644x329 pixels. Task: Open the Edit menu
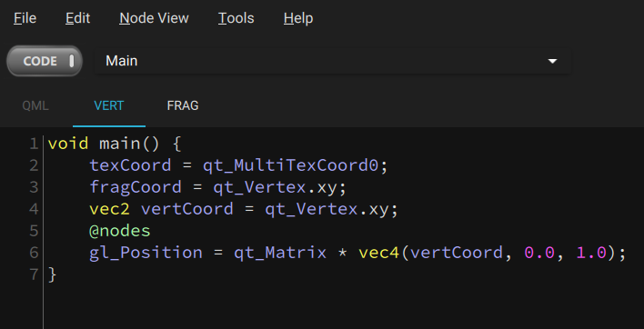(x=77, y=18)
